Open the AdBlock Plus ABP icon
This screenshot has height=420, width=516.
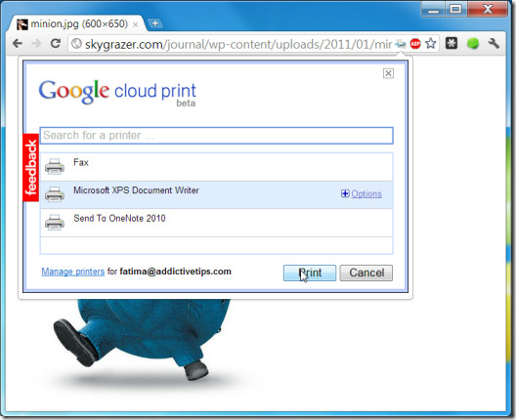pos(415,43)
